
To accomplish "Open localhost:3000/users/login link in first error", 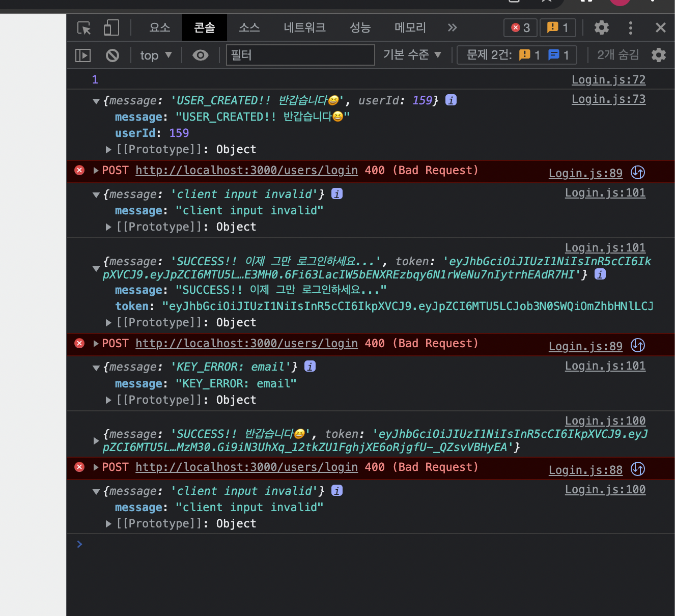I will click(246, 171).
